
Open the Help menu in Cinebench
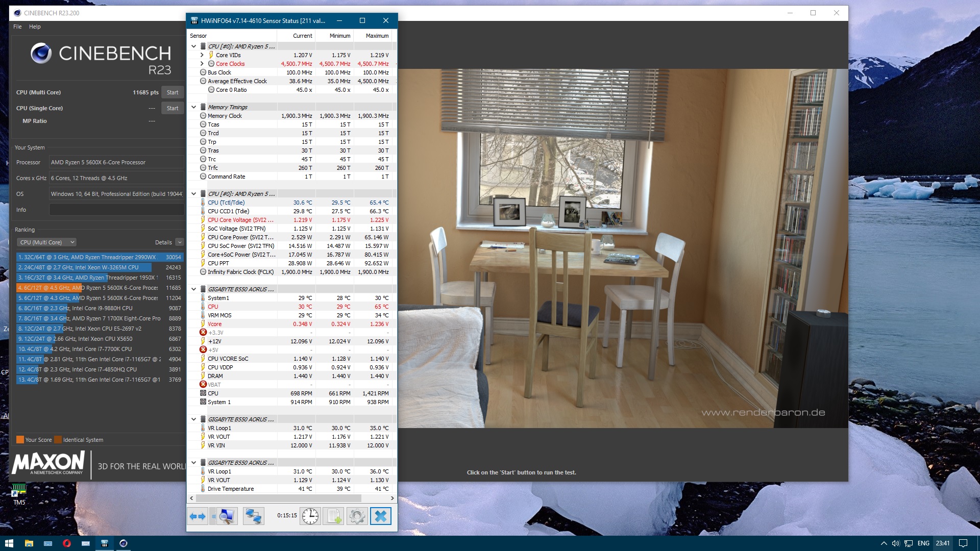[x=35, y=27]
